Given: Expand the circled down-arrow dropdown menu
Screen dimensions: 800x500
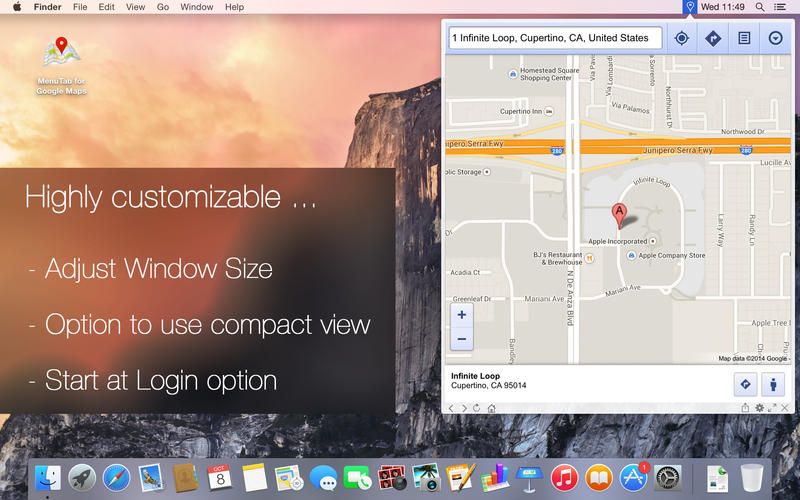Looking at the screenshot, I should coord(776,38).
